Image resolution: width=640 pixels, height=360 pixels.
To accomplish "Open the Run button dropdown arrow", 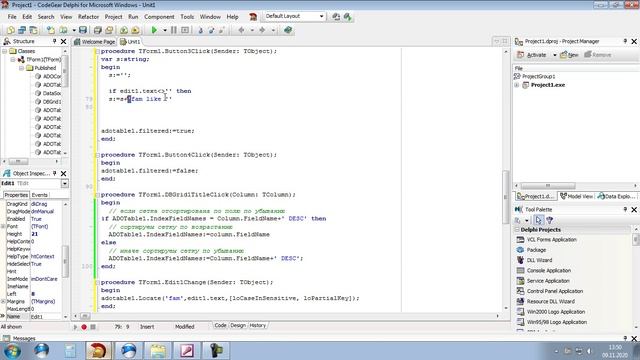I will point(164,30).
